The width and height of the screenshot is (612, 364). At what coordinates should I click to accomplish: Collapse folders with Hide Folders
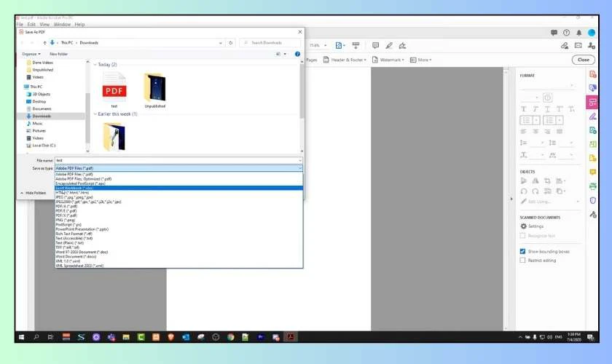[34, 193]
